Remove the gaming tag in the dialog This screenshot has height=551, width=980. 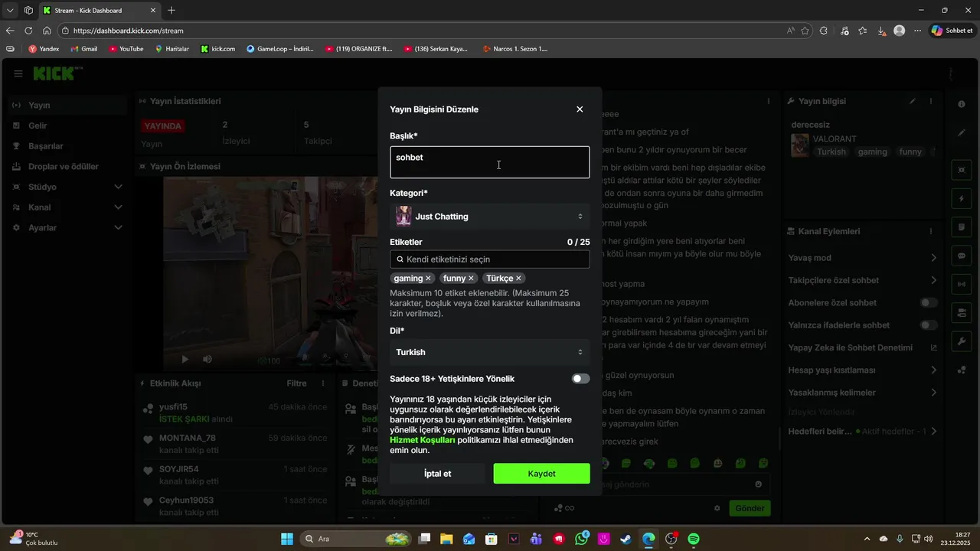click(428, 279)
